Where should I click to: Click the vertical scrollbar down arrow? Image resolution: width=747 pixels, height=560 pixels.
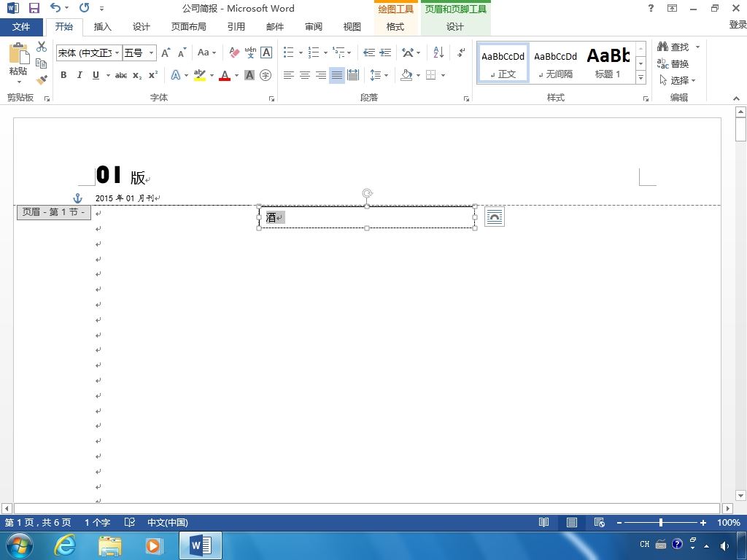click(x=740, y=496)
